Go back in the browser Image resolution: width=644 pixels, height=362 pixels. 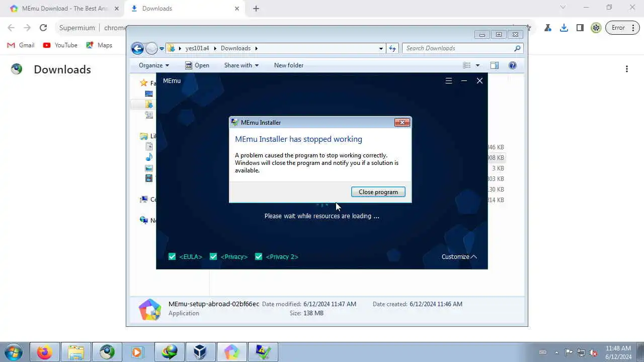tap(11, 28)
